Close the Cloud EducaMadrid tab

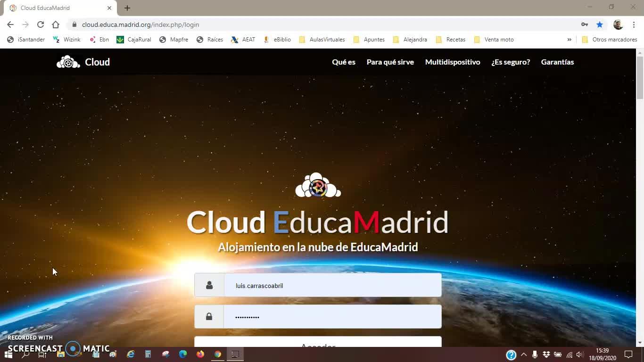click(109, 8)
